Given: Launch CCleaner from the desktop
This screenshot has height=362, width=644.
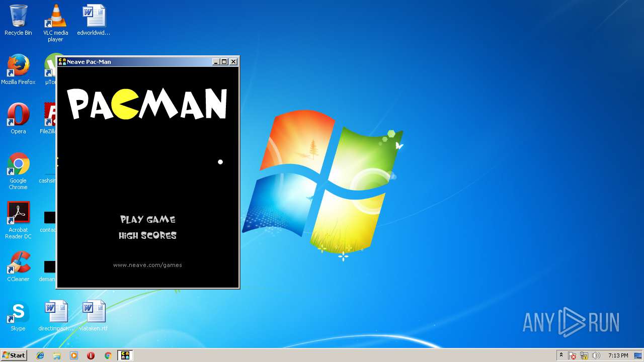Looking at the screenshot, I should [x=18, y=266].
